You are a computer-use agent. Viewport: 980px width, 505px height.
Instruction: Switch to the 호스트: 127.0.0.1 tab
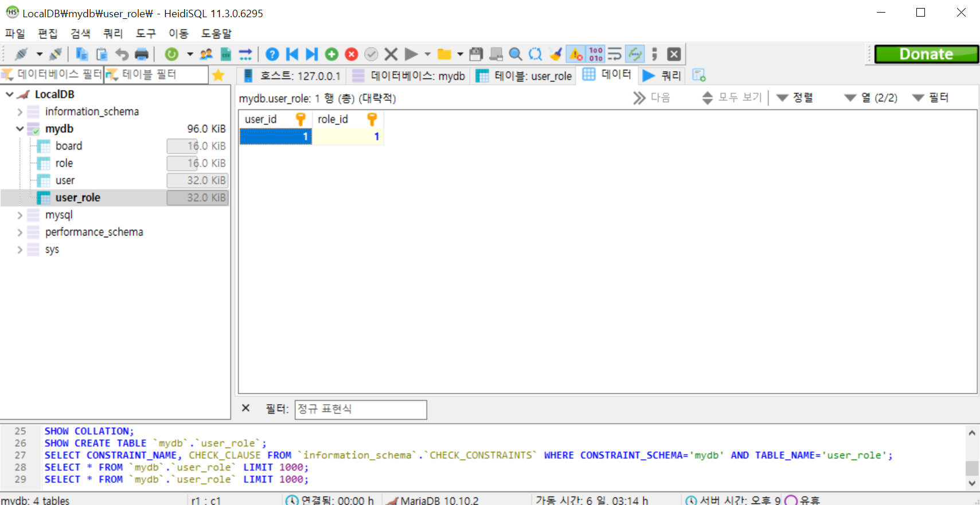[291, 76]
